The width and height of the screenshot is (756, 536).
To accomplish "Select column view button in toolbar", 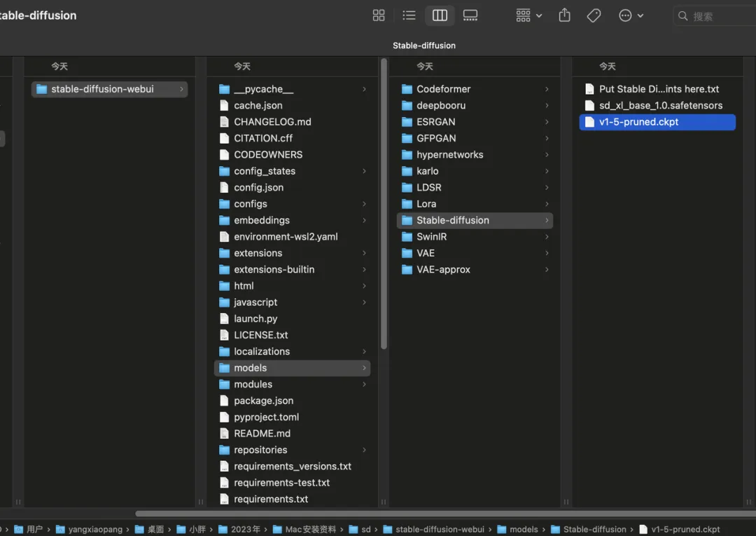I will pyautogui.click(x=439, y=15).
